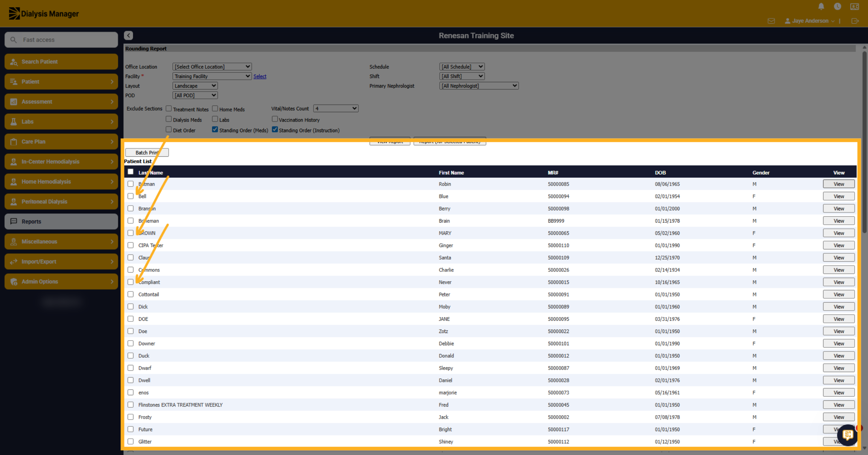
Task: Open the Schedule dropdown
Action: 462,67
